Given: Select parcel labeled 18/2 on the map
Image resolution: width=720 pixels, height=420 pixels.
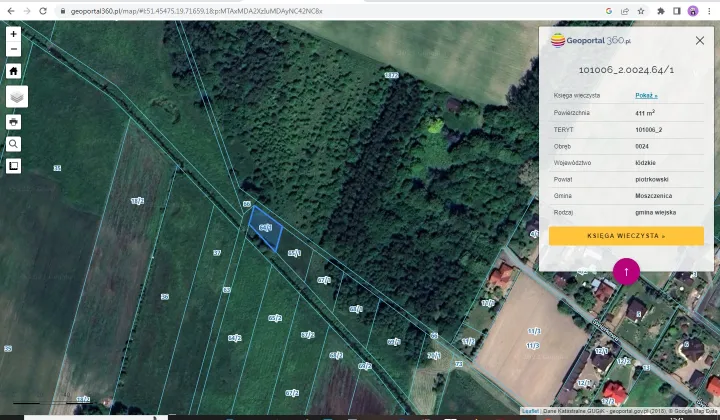Looking at the screenshot, I should pyautogui.click(x=137, y=201).
